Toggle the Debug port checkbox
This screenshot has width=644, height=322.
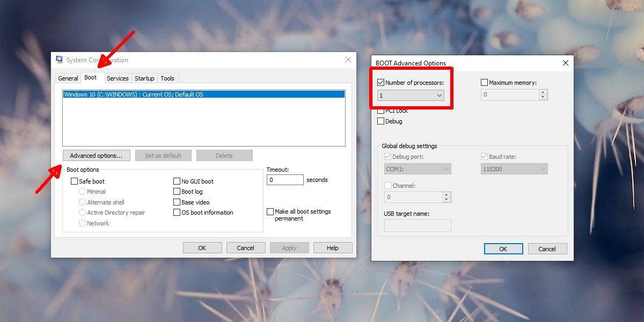[388, 157]
